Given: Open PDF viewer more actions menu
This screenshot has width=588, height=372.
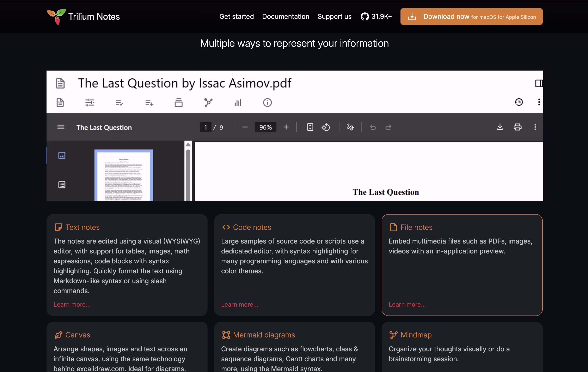Looking at the screenshot, I should (x=535, y=127).
